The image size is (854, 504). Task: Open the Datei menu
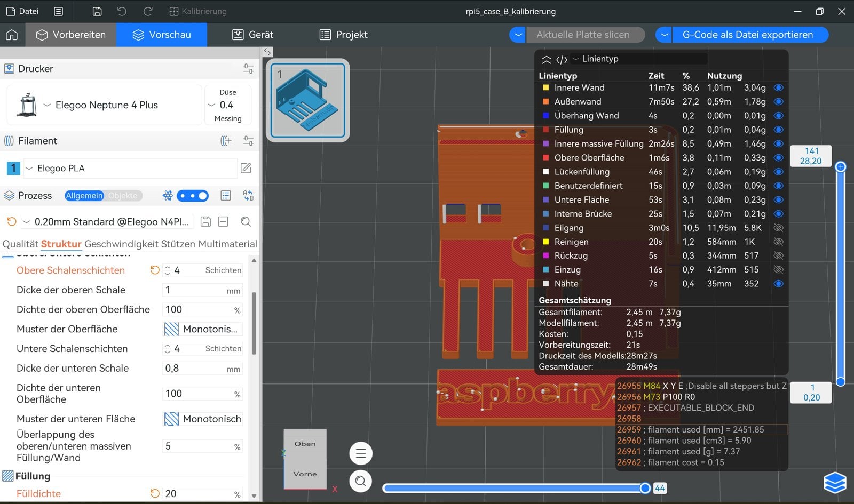click(22, 11)
